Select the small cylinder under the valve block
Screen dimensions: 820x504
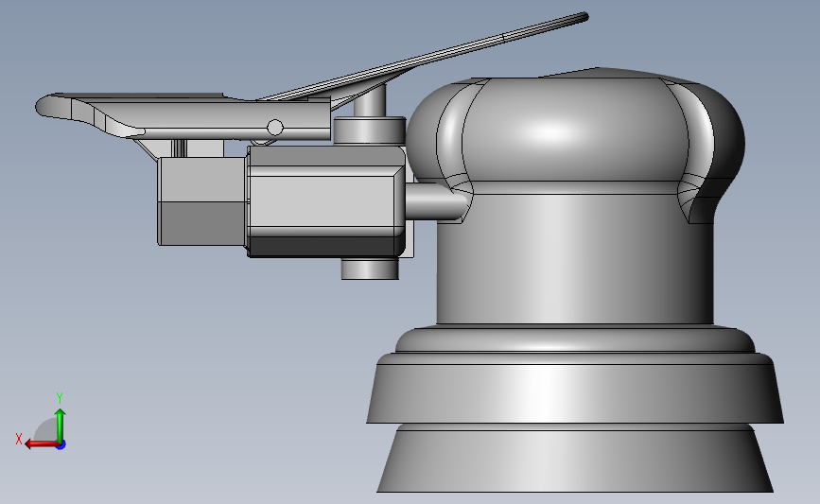[x=370, y=269]
